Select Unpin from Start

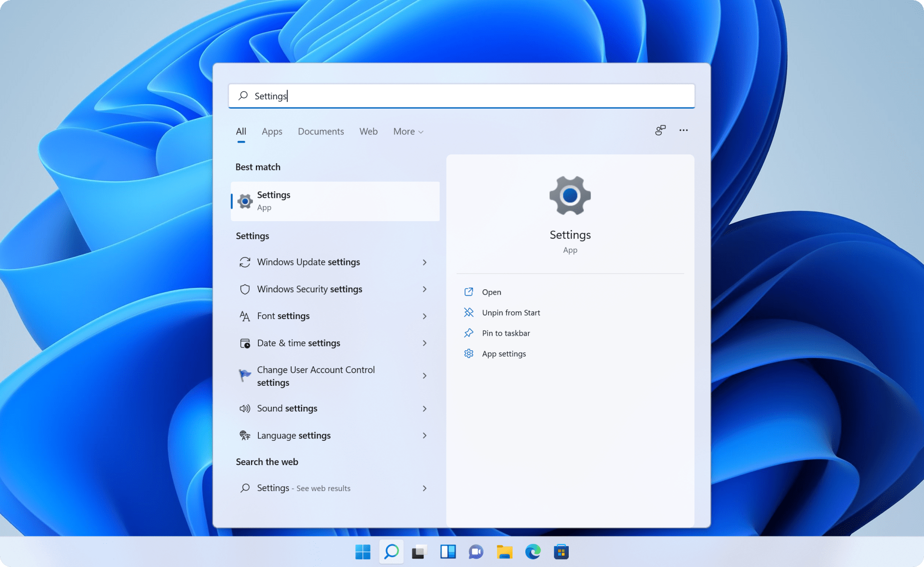[511, 313]
